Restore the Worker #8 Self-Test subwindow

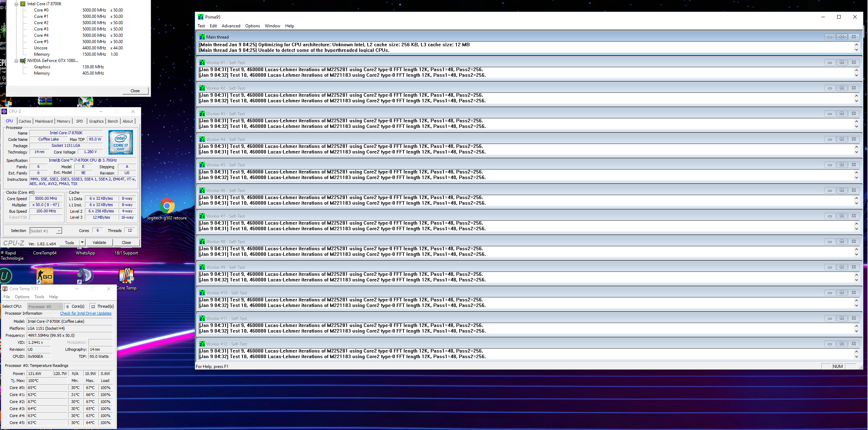pos(842,241)
